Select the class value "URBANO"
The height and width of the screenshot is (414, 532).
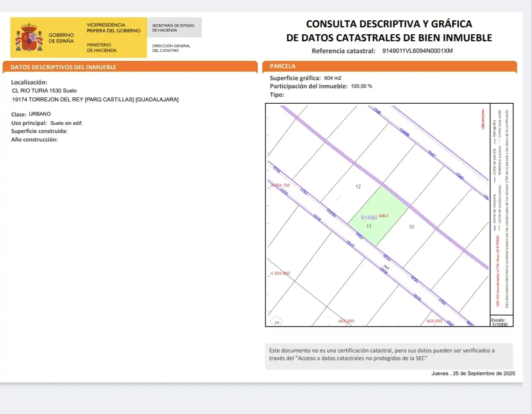click(x=40, y=114)
